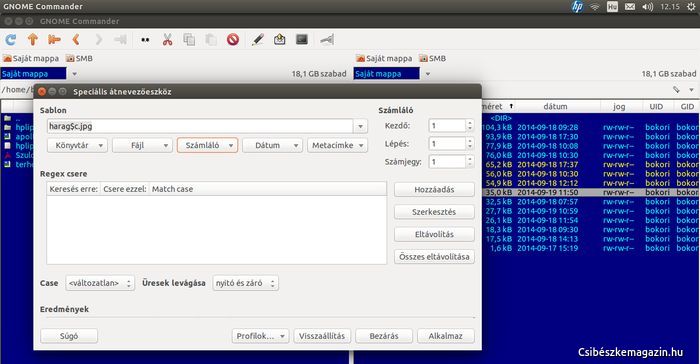Expand the right pane device dropdown arrow
This screenshot has width=700, height=364.
[x=428, y=74]
